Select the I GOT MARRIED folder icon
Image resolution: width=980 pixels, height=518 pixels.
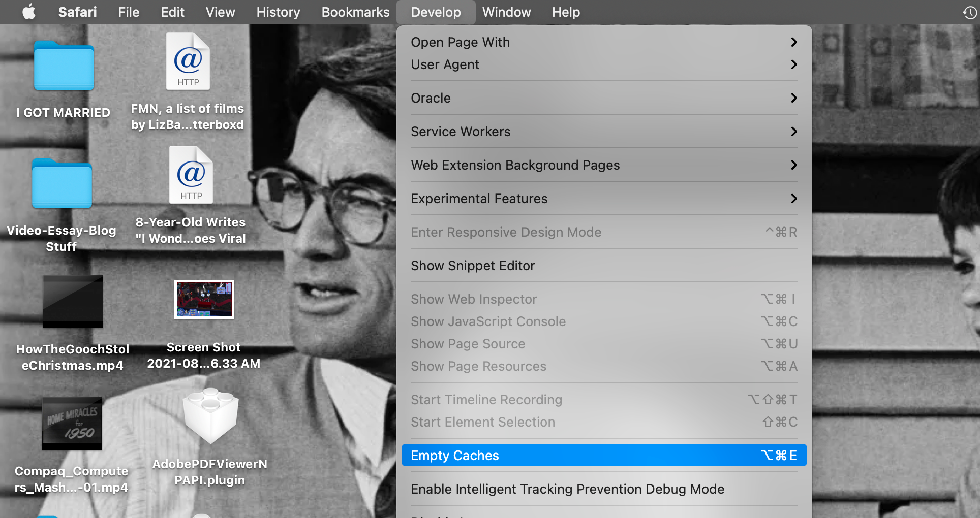64,67
